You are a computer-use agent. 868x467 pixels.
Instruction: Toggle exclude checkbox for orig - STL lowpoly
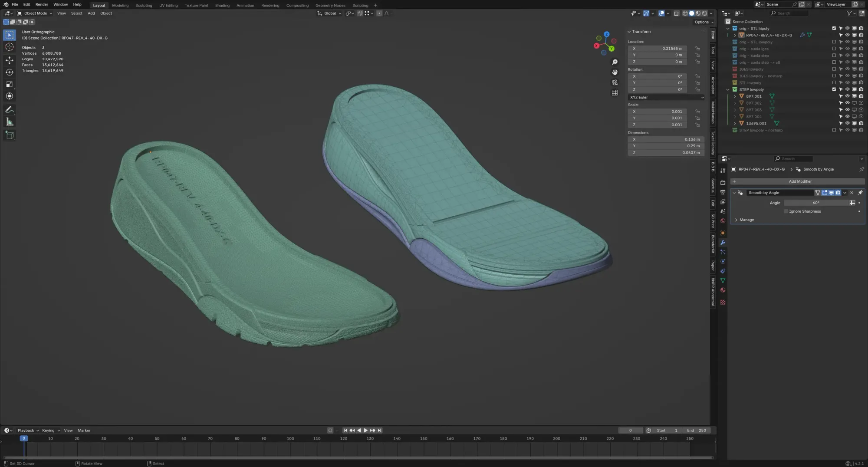[x=834, y=42]
